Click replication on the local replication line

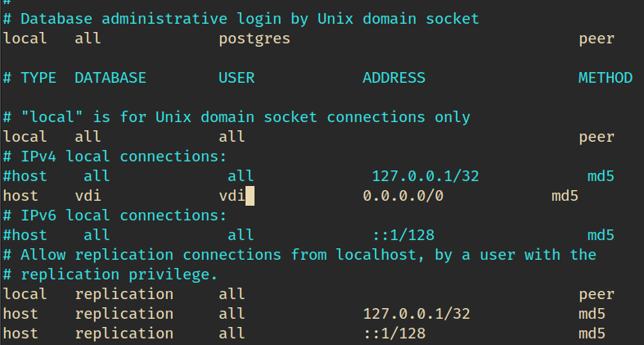tap(124, 294)
